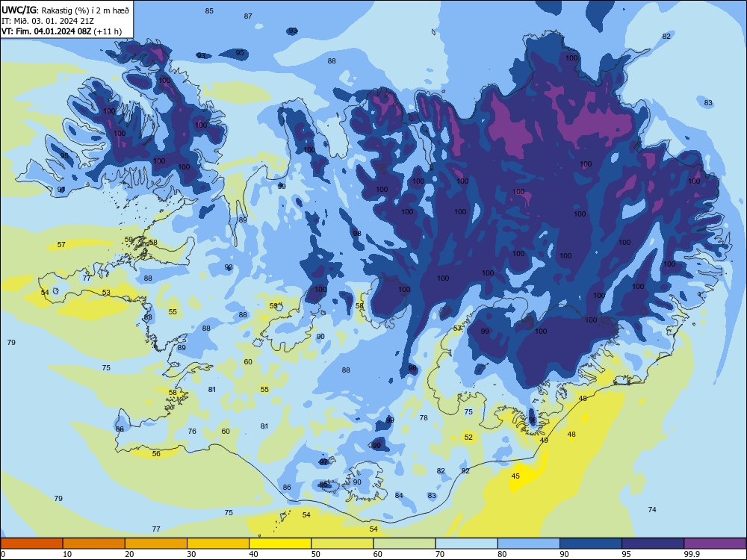Click the legend tick label '10'
Screen dimensions: 747x560
pyautogui.click(x=67, y=554)
